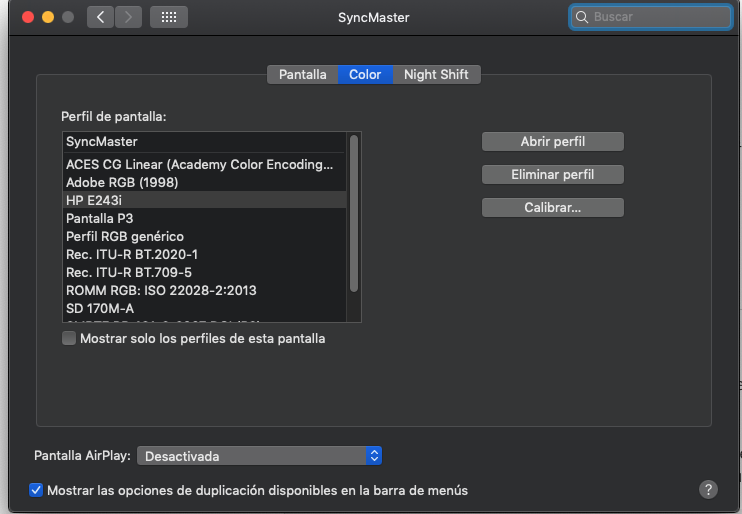Type in the Buscar search field

point(655,17)
